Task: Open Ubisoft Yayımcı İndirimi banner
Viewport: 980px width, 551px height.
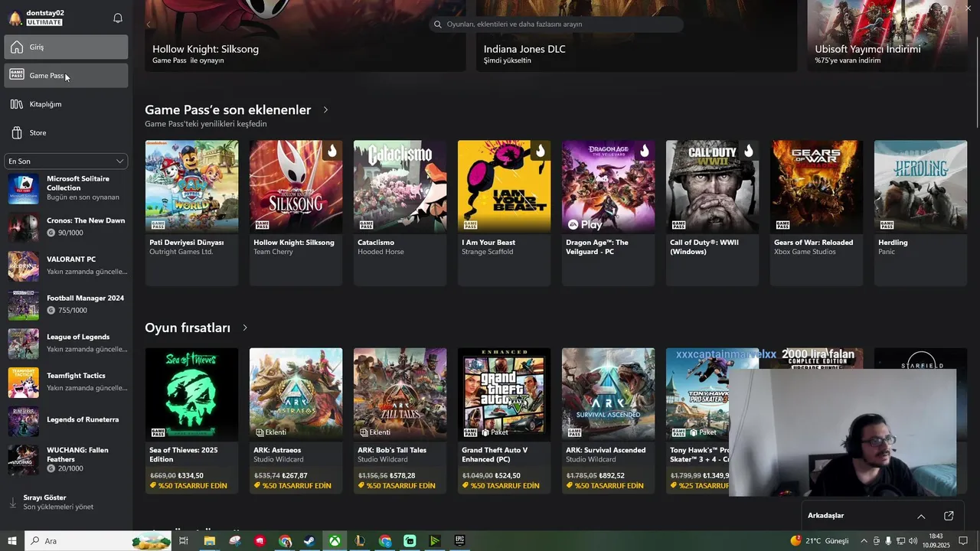Action: tap(887, 36)
